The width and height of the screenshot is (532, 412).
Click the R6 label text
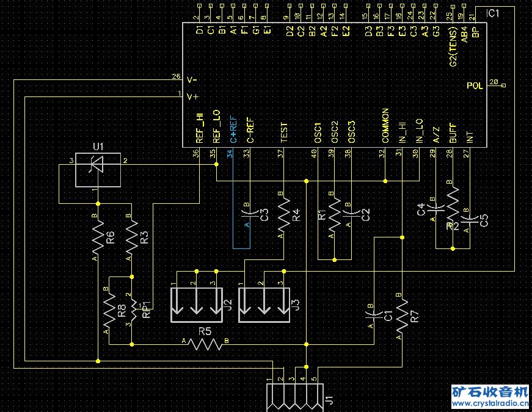pos(111,237)
